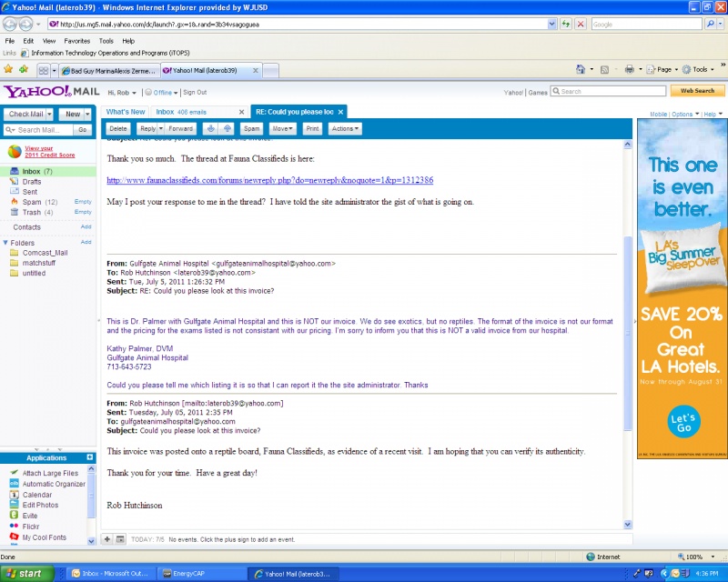The height and width of the screenshot is (582, 728).
Task: Open the My Cool Fonts application
Action: (44, 537)
